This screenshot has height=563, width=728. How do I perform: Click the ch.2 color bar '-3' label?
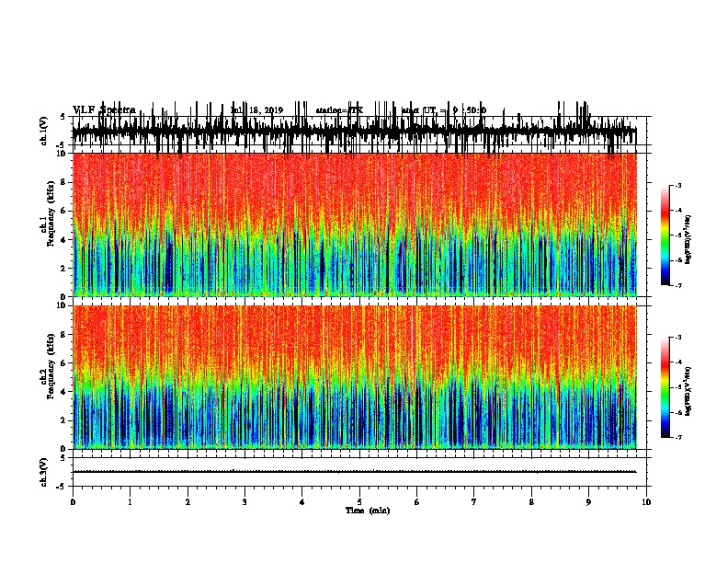(678, 338)
